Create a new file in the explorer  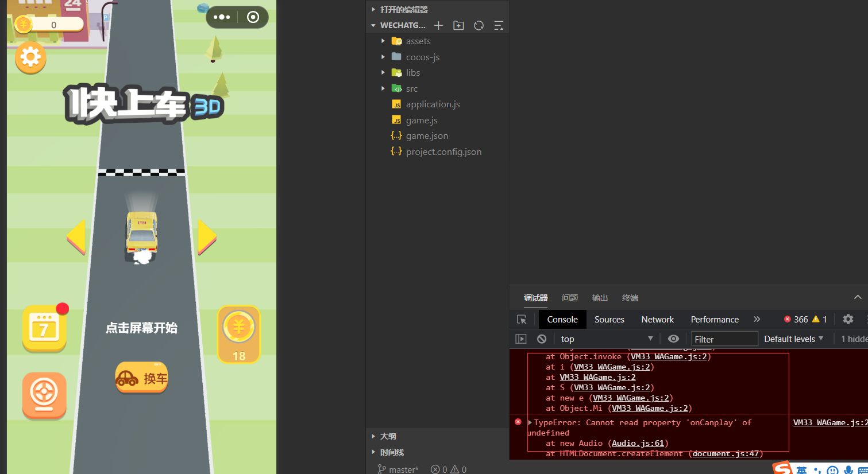pos(438,25)
